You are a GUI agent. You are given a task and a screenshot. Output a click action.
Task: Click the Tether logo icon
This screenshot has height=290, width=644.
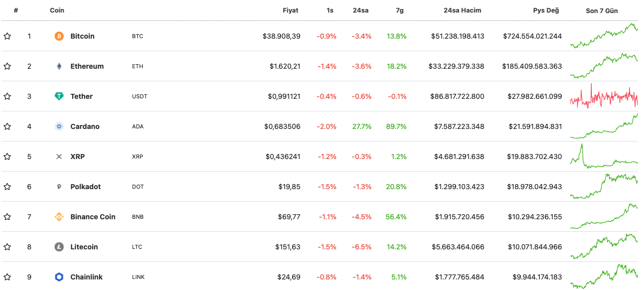tap(59, 96)
